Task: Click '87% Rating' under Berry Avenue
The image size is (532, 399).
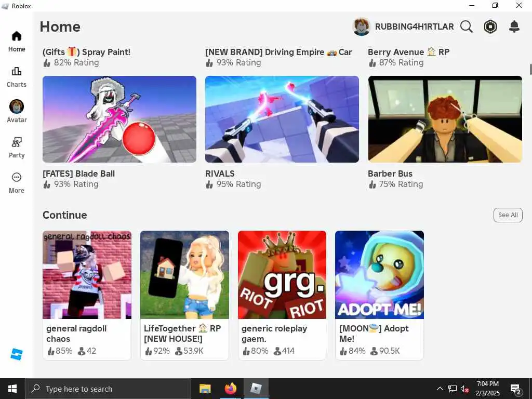Action: coord(402,63)
